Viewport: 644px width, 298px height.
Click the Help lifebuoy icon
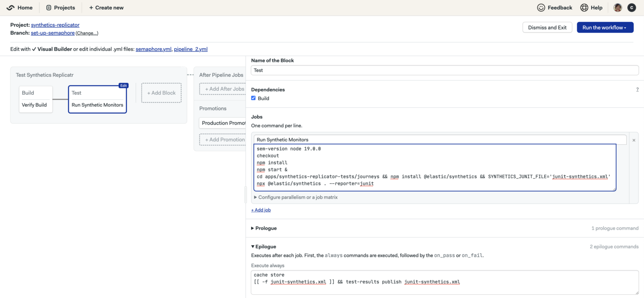584,7
